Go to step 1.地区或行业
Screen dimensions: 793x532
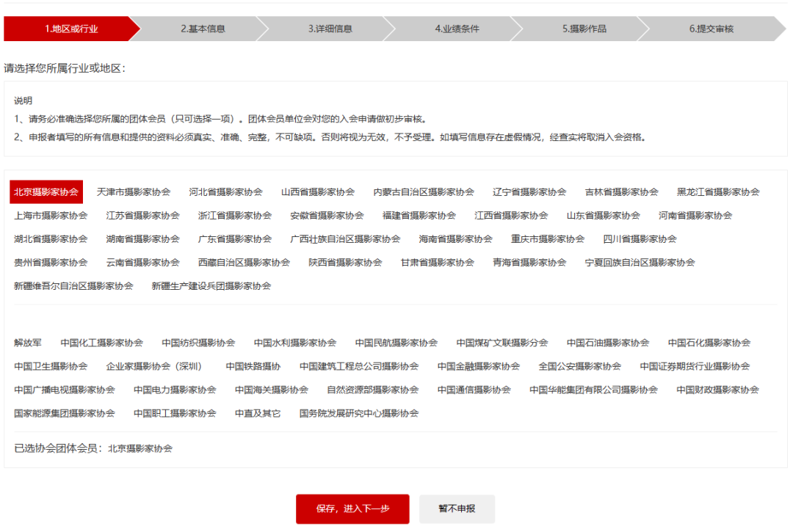70,29
